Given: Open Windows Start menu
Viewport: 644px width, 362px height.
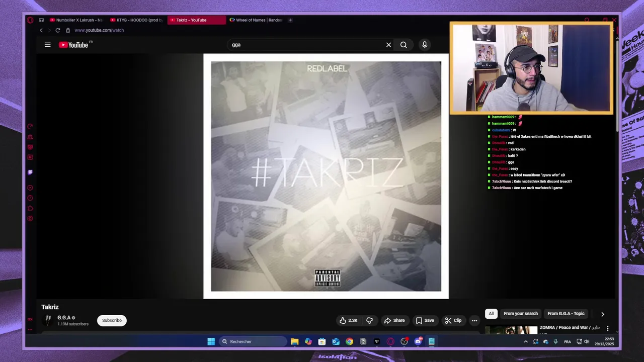Looking at the screenshot, I should [x=211, y=341].
